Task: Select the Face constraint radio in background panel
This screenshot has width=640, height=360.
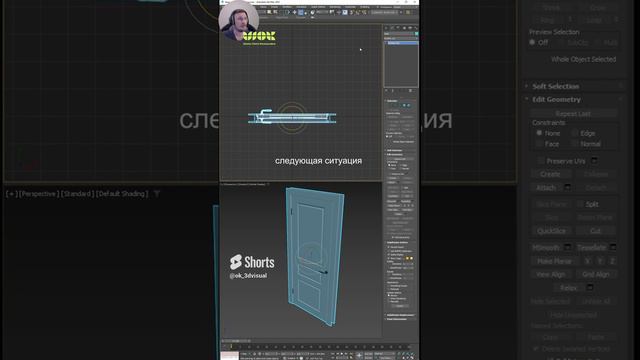Action: coord(539,144)
